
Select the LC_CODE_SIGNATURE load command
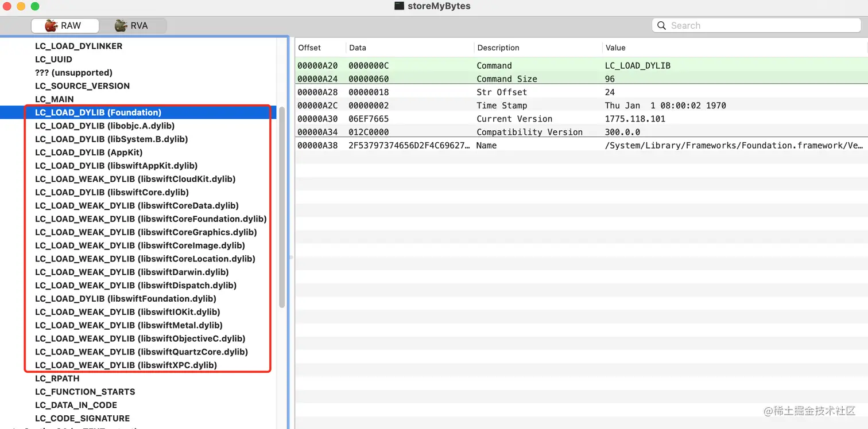82,418
